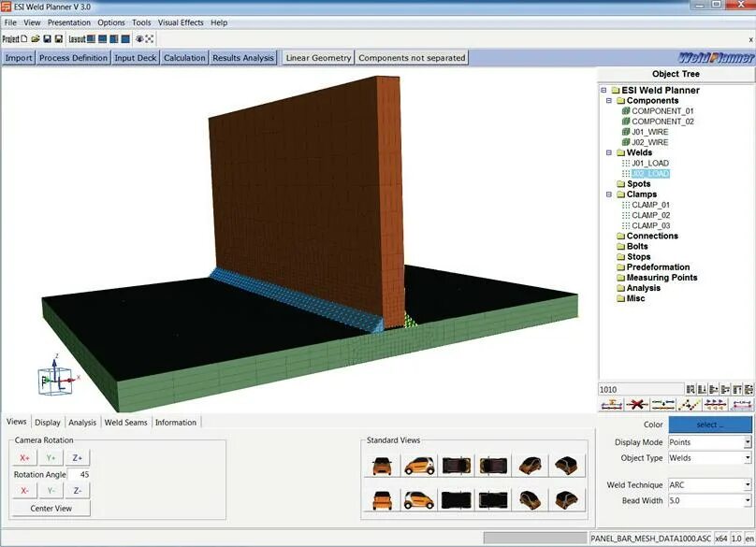Click the split weld line icon
The width and height of the screenshot is (756, 547).
click(663, 404)
